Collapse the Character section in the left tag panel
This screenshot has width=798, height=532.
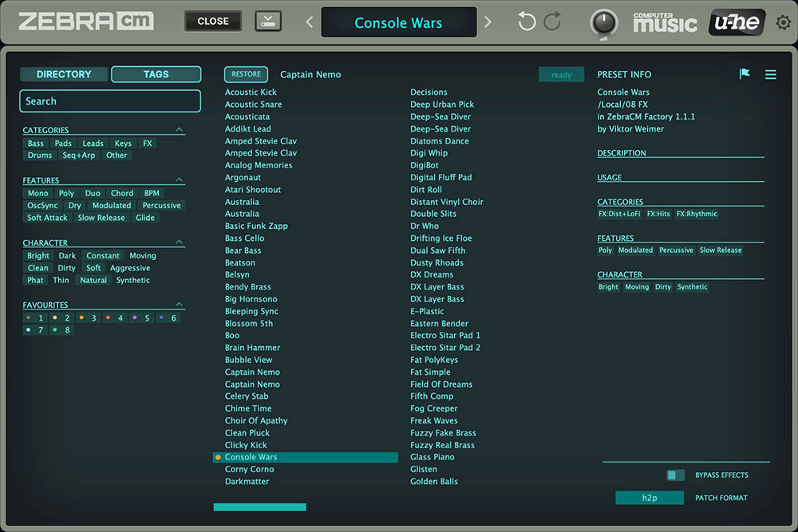coord(179,242)
